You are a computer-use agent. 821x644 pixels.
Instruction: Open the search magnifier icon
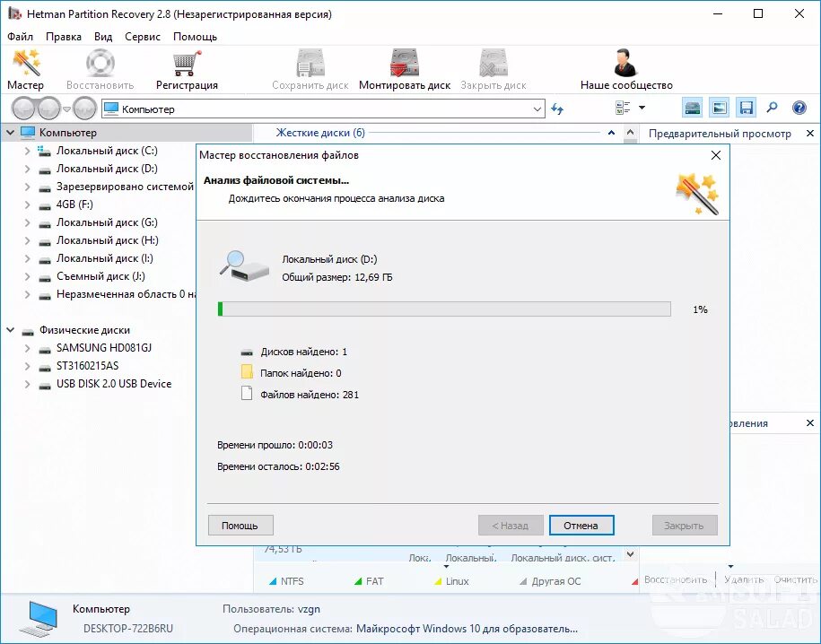[773, 108]
